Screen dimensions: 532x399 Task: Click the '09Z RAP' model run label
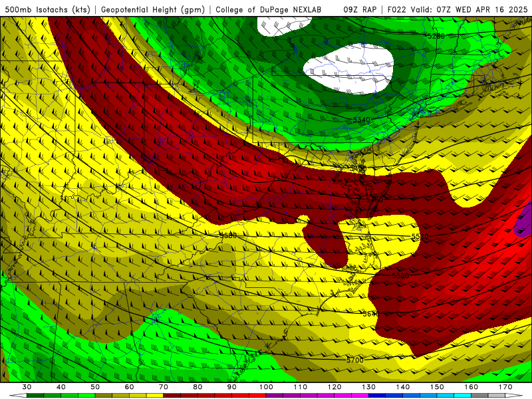coord(360,9)
